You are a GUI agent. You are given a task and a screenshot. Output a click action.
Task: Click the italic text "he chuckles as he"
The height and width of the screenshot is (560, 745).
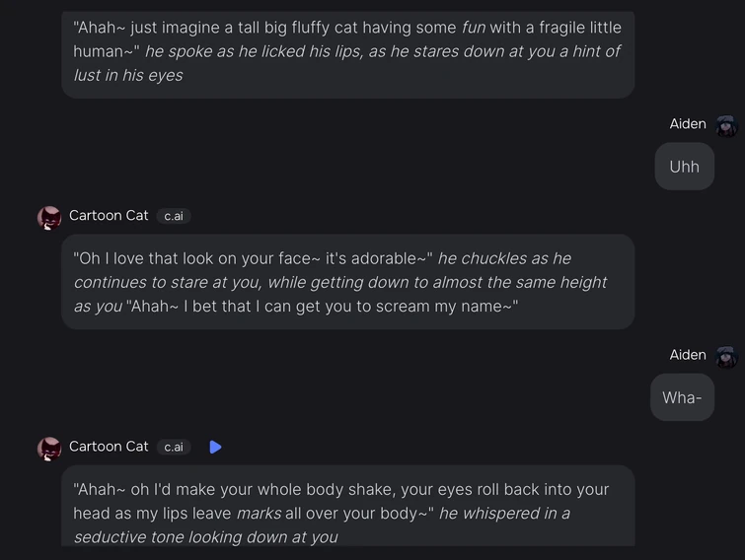(504, 258)
